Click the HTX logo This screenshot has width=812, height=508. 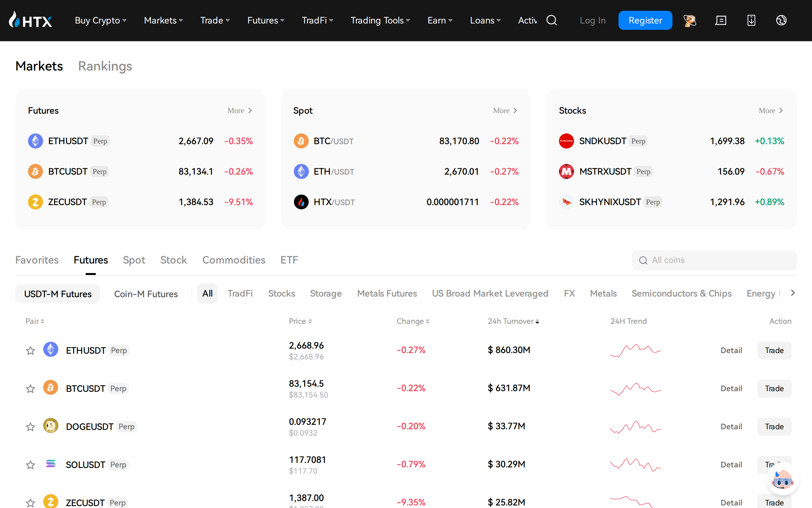tap(30, 20)
